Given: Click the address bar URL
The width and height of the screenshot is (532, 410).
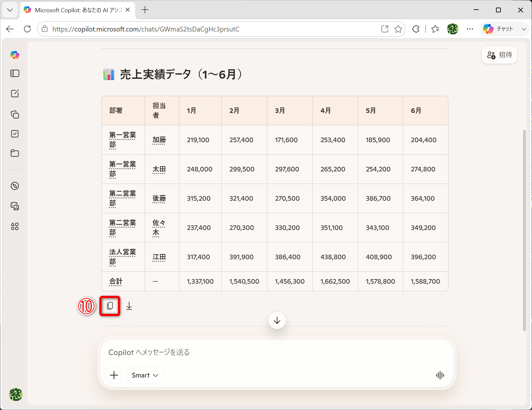Looking at the screenshot, I should pos(146,29).
